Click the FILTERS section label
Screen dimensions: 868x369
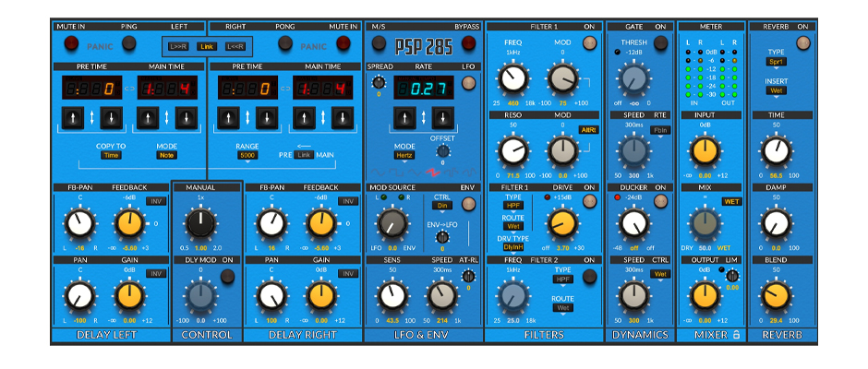click(x=543, y=335)
